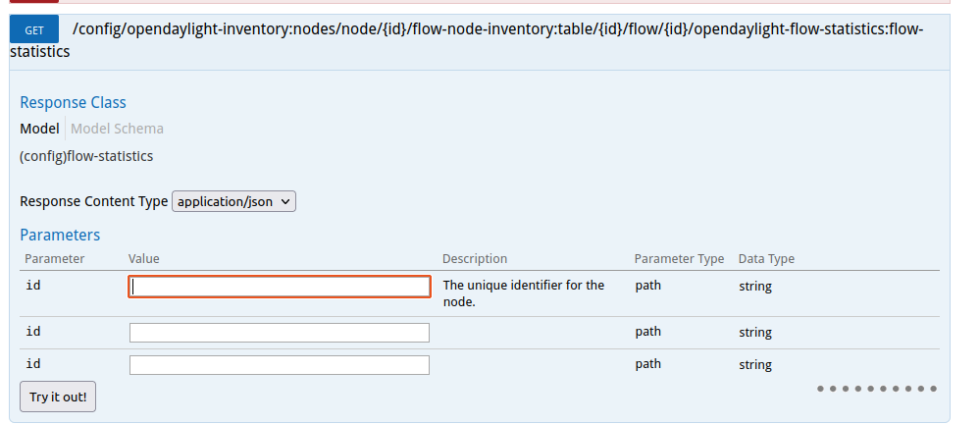Click the blue GET method badge
The width and height of the screenshot is (980, 424).
[x=34, y=30]
